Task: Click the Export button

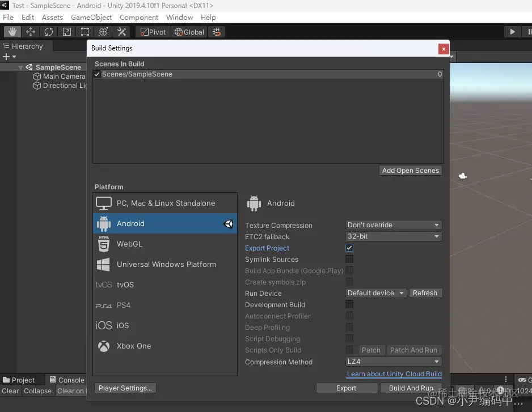Action: (347, 388)
